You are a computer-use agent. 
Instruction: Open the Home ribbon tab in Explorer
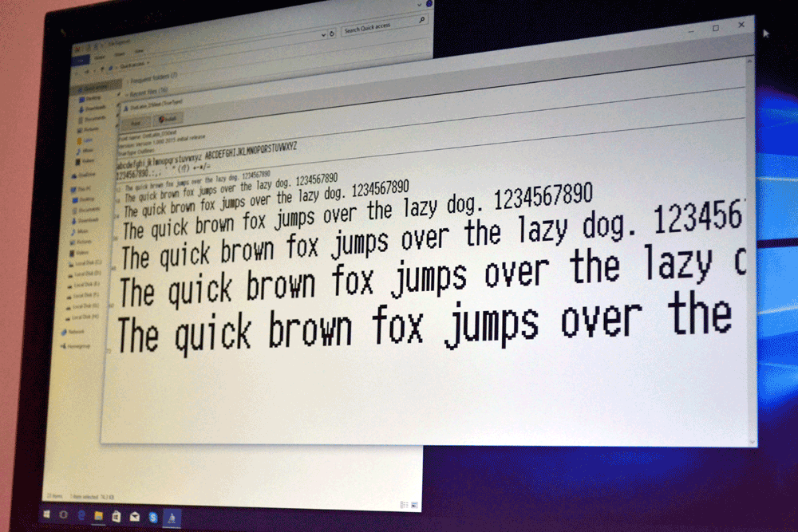click(100, 57)
